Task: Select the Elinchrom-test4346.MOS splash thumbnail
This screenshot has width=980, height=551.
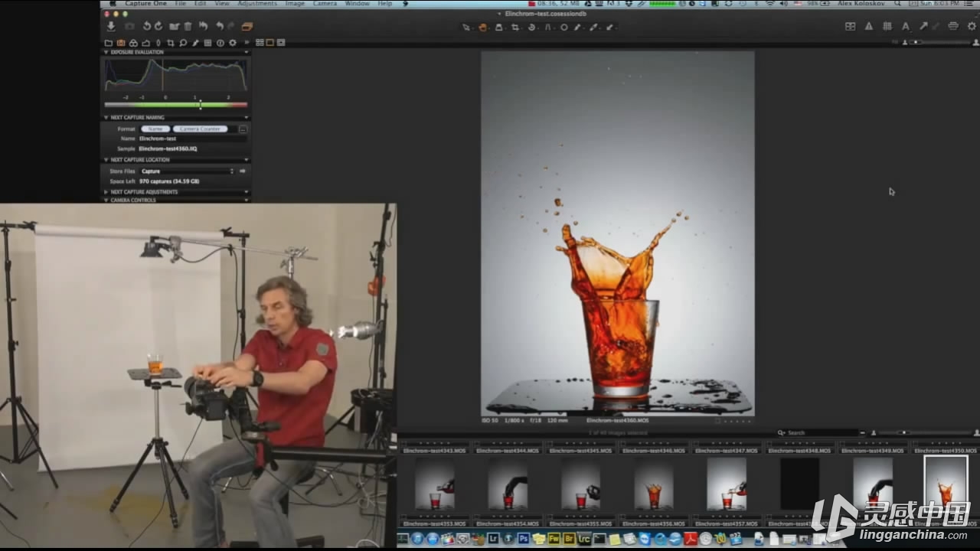Action: pos(653,484)
